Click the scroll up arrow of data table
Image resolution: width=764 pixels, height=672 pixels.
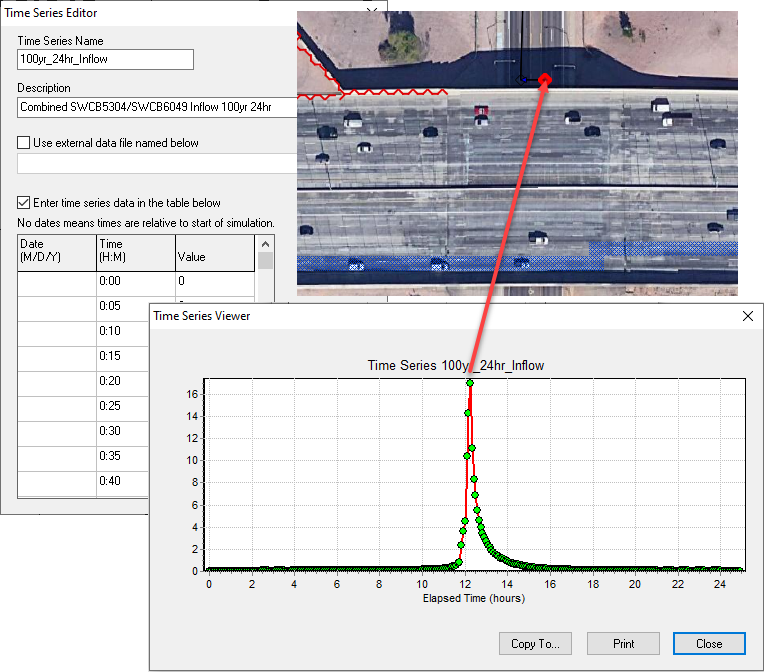[265, 245]
